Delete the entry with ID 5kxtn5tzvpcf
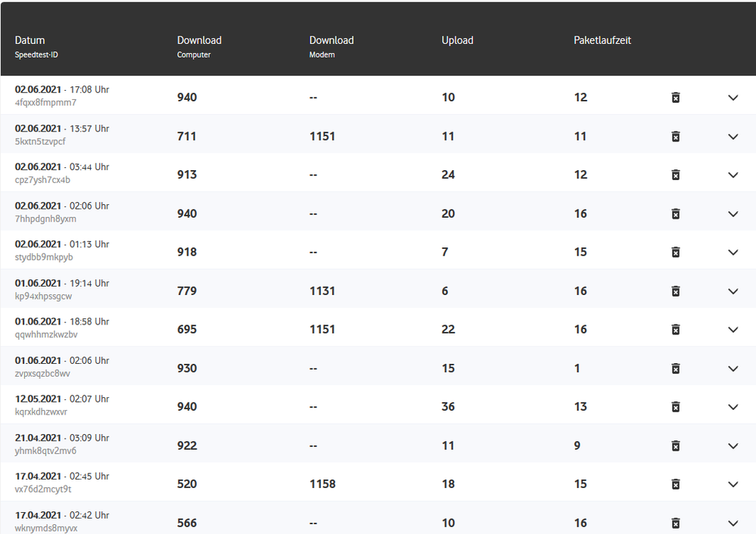756x534 pixels. (x=675, y=136)
